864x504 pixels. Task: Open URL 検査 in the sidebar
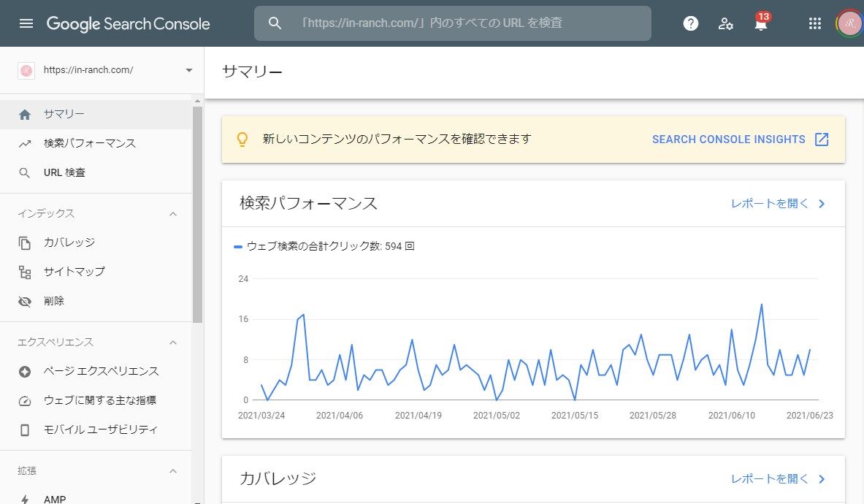point(96,173)
